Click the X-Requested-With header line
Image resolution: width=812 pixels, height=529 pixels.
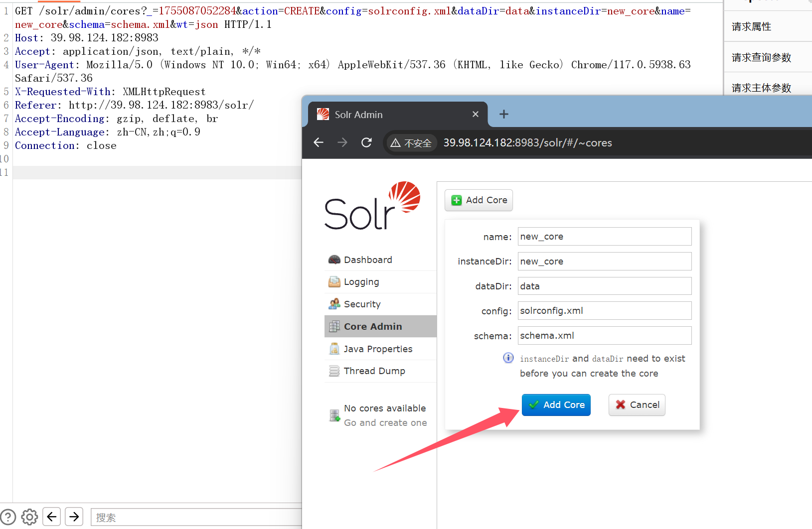pyautogui.click(x=110, y=92)
